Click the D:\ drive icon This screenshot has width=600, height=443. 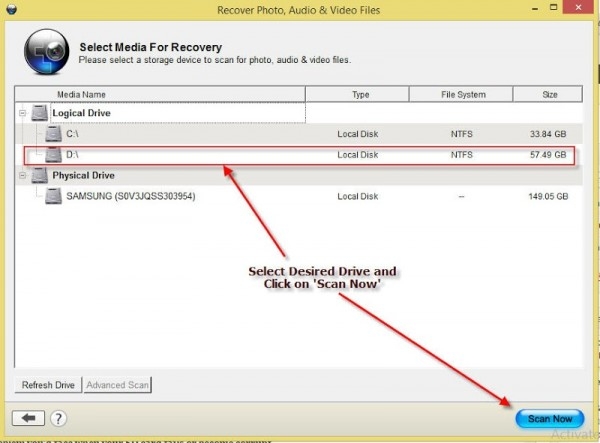click(x=53, y=155)
